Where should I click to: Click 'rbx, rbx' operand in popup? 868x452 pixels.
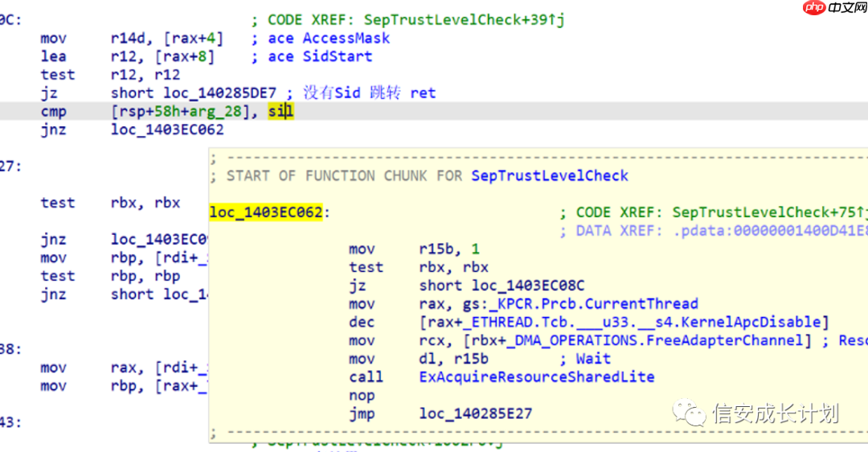click(x=454, y=267)
